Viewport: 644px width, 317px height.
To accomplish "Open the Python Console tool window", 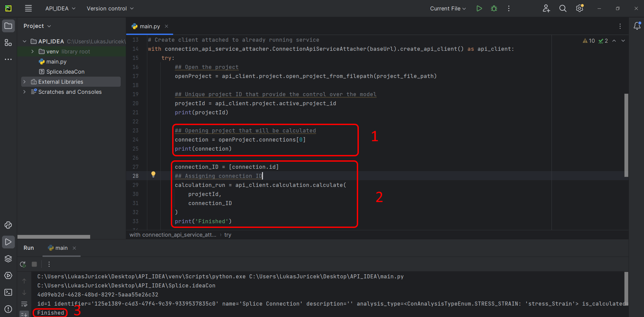I will click(8, 225).
